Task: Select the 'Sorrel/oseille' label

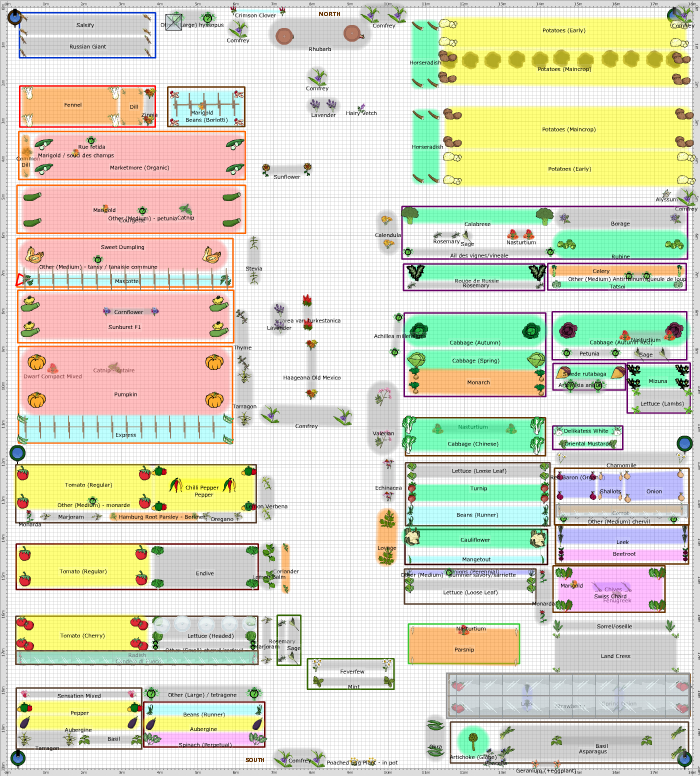Action: [x=614, y=627]
